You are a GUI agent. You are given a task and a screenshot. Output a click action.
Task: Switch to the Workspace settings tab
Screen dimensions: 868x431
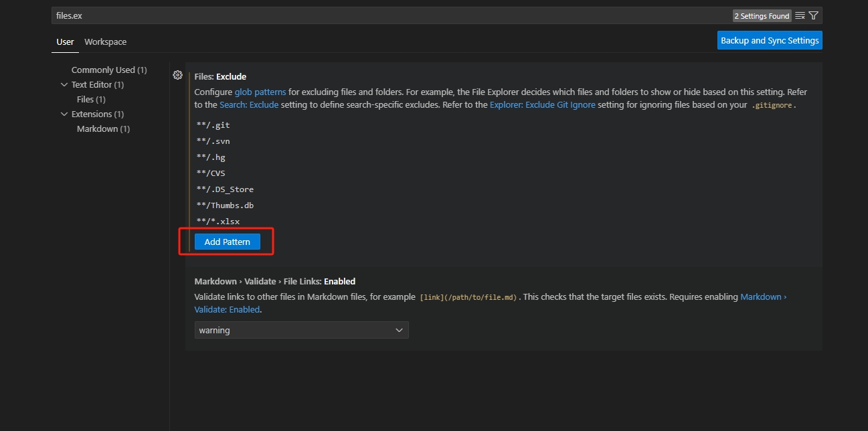(x=105, y=41)
